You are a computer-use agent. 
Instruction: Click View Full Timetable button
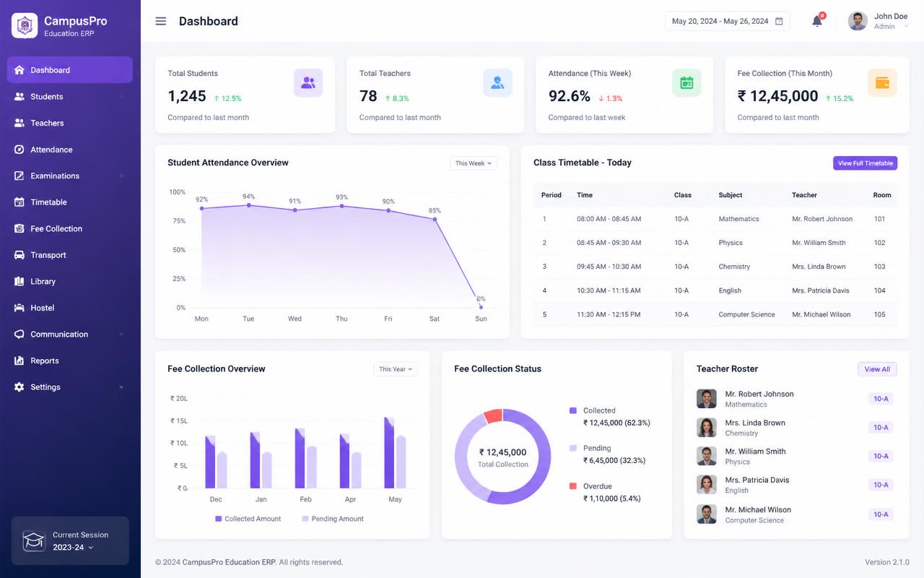[865, 163]
